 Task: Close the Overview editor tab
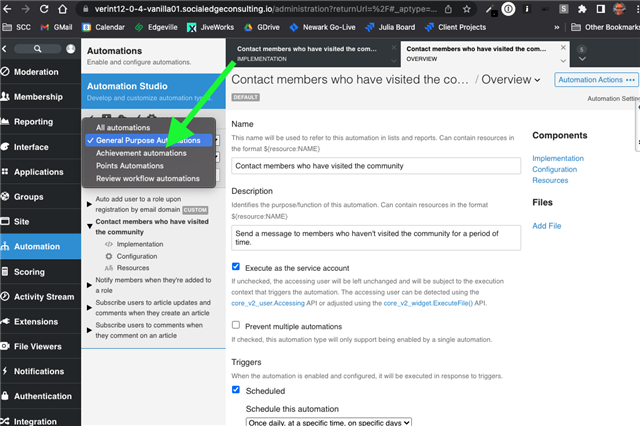[563, 48]
